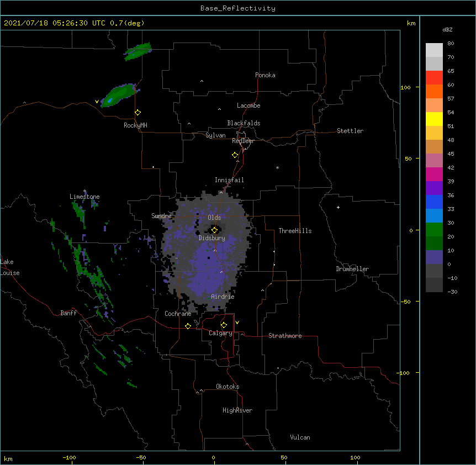Click the Lake Louise label
The image size is (476, 465).
click(10, 267)
